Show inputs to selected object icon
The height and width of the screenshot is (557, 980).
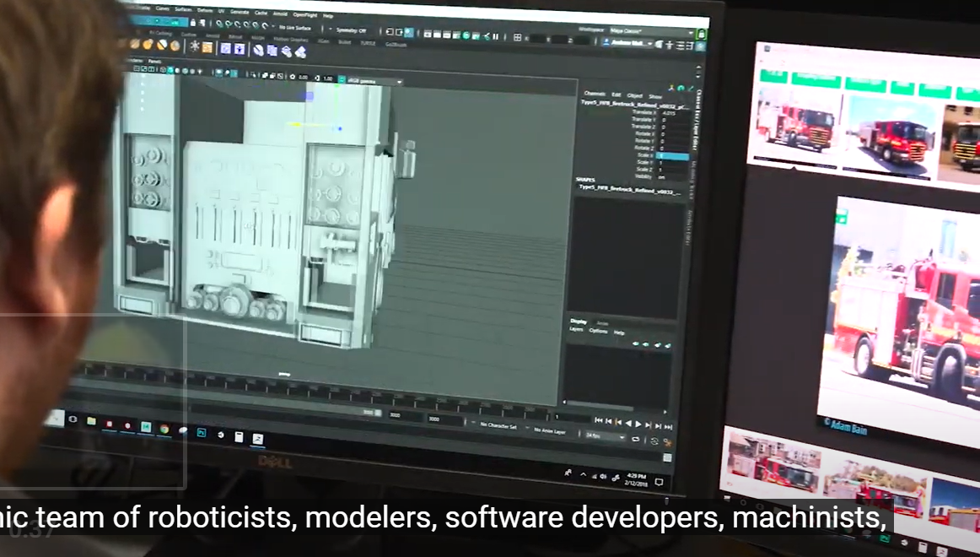point(390,31)
